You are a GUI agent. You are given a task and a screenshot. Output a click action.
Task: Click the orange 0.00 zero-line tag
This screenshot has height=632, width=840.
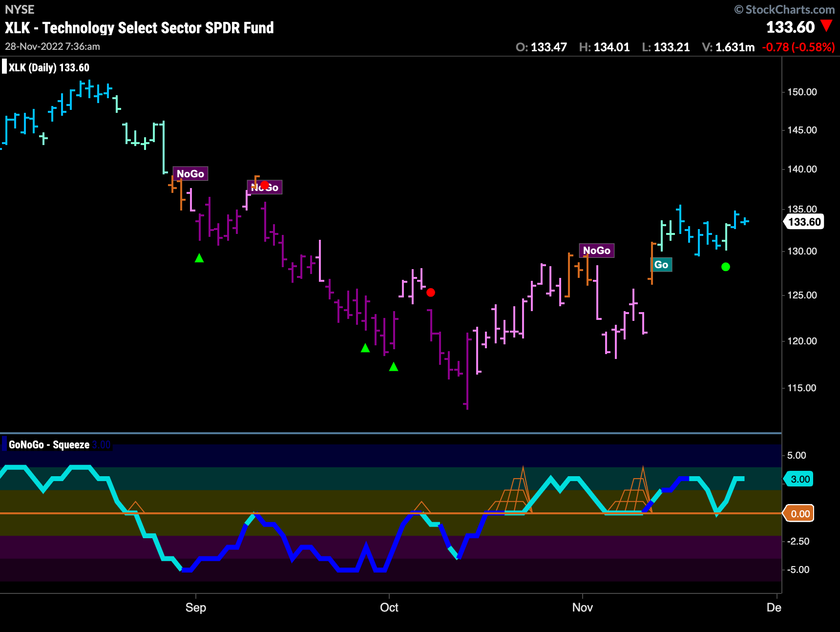coord(799,514)
